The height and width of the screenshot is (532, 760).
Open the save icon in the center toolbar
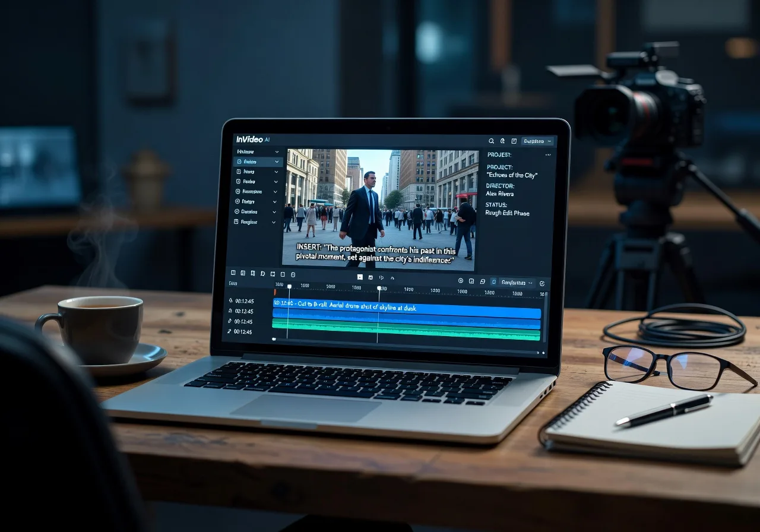pos(370,276)
